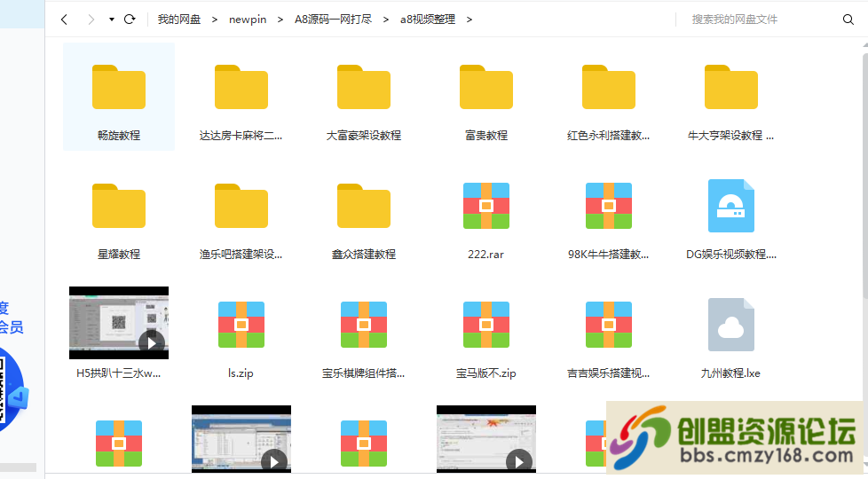
Task: Open video thumbnail below 宝马版不.zip
Action: (486, 439)
